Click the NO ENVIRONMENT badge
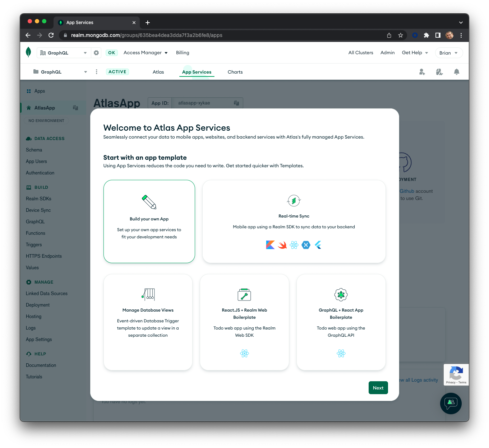489x448 pixels. [x=46, y=121]
